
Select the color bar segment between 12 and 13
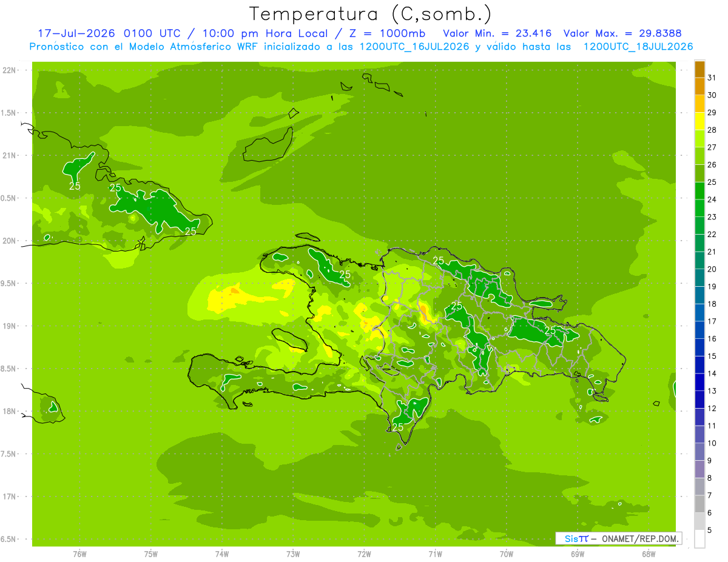(x=699, y=400)
